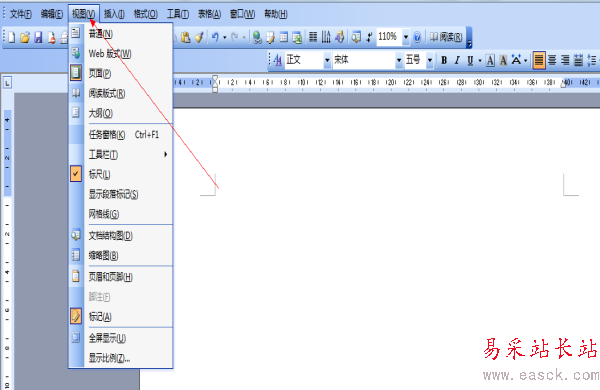Click the Show/Hide paragraph marks icon

369,37
